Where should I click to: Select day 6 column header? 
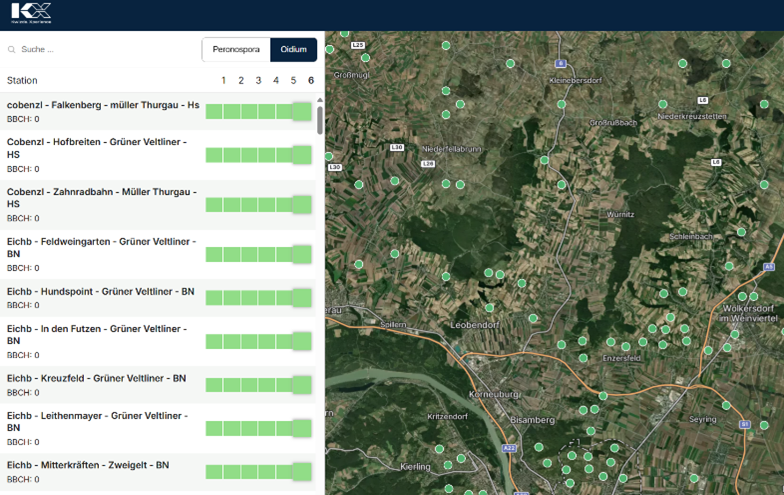311,80
